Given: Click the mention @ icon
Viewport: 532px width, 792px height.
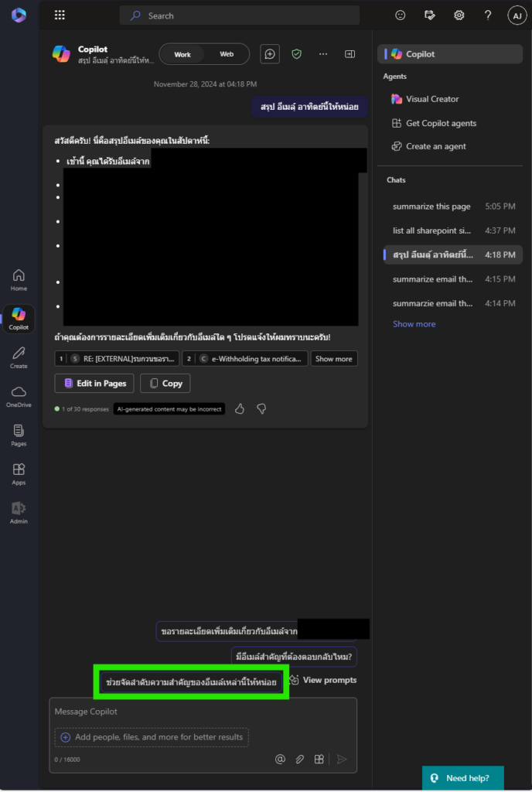Looking at the screenshot, I should coord(280,759).
